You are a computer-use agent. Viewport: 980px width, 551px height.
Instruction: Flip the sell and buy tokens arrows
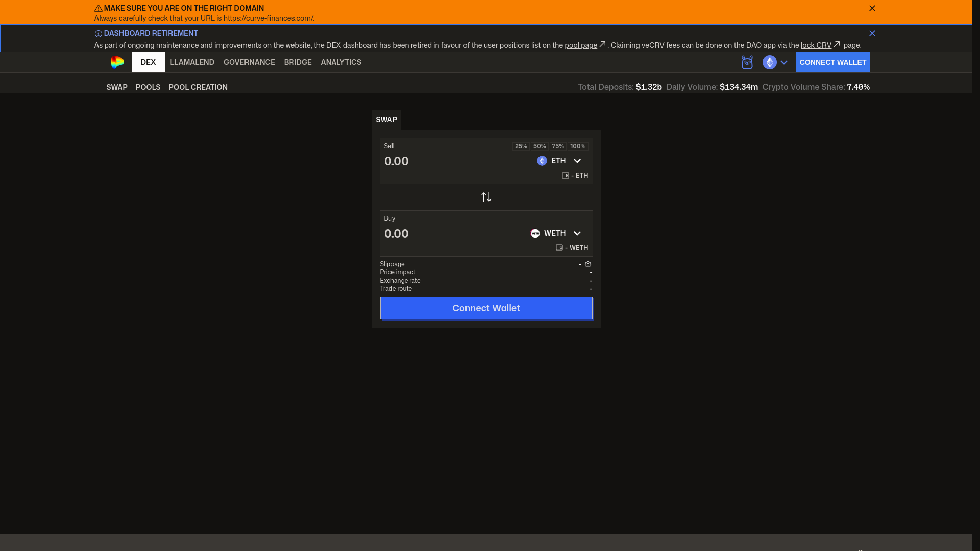pos(486,197)
